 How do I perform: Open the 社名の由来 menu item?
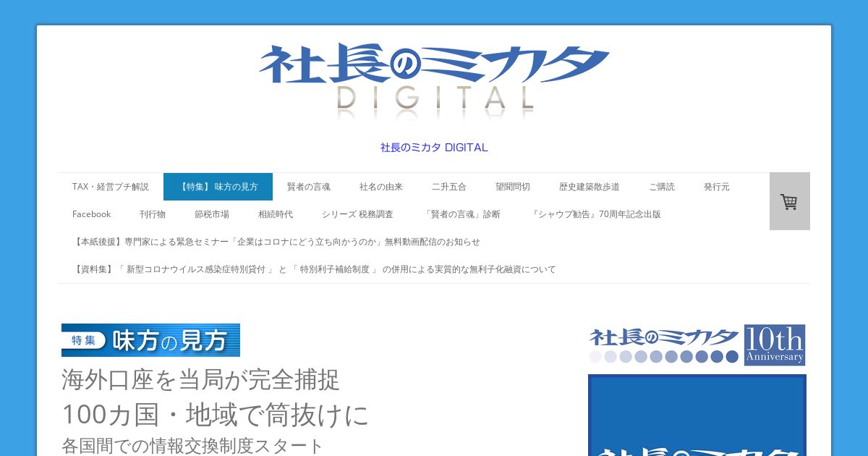381,187
